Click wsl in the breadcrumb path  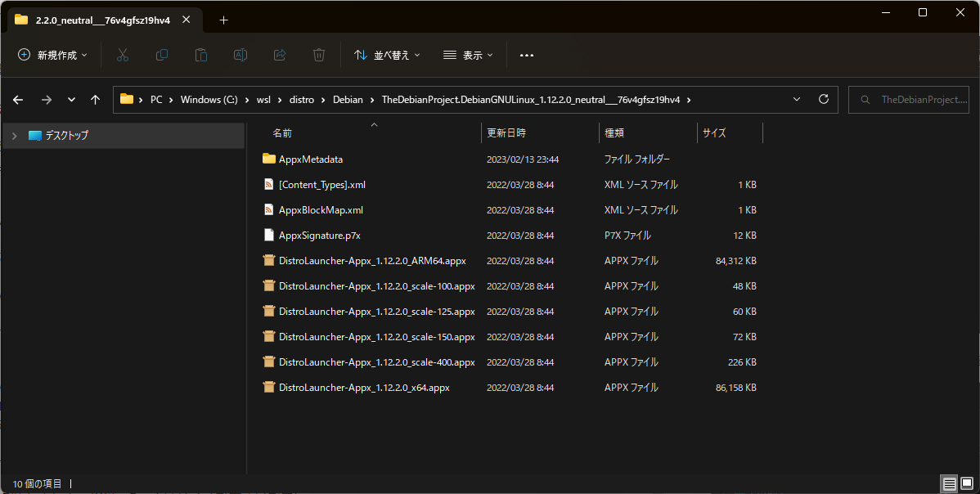coord(263,99)
